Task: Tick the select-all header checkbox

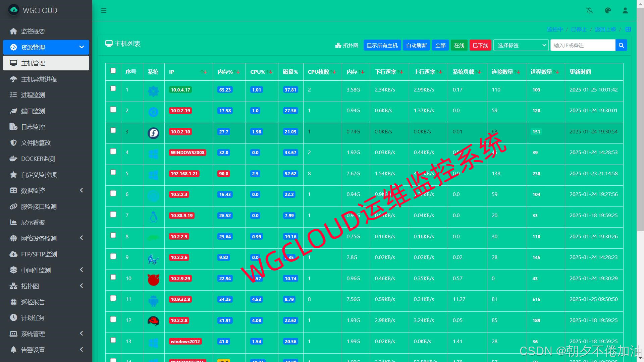Action: [x=113, y=71]
